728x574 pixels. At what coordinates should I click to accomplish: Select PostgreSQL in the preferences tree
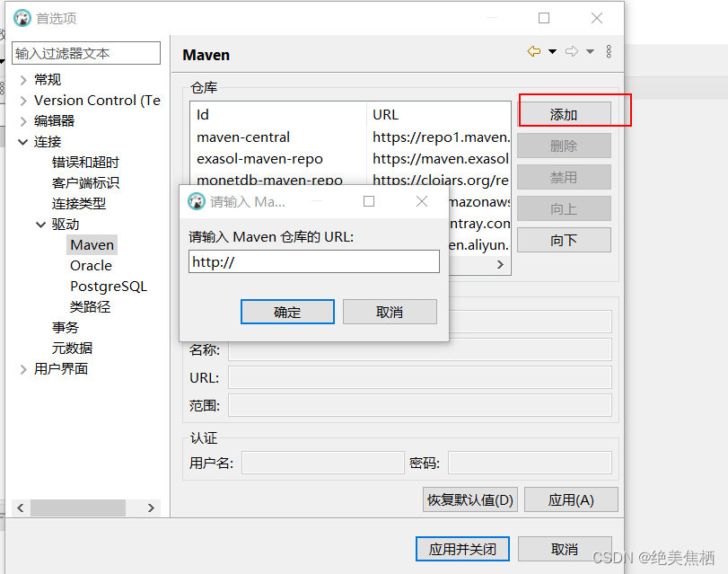108,287
